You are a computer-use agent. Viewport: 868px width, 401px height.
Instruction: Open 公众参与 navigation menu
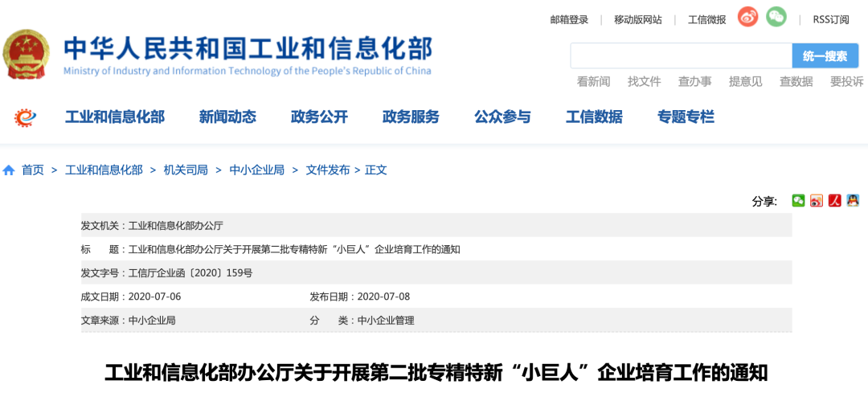tap(502, 117)
